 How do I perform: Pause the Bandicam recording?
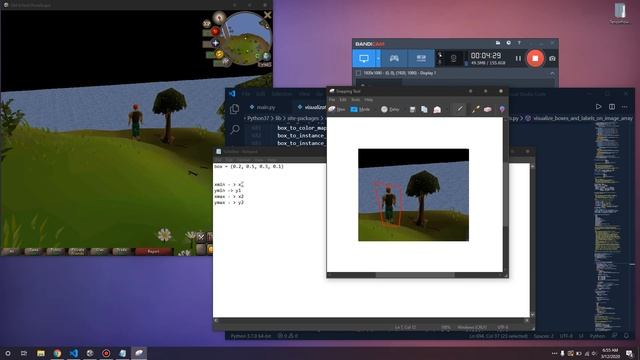[x=518, y=58]
